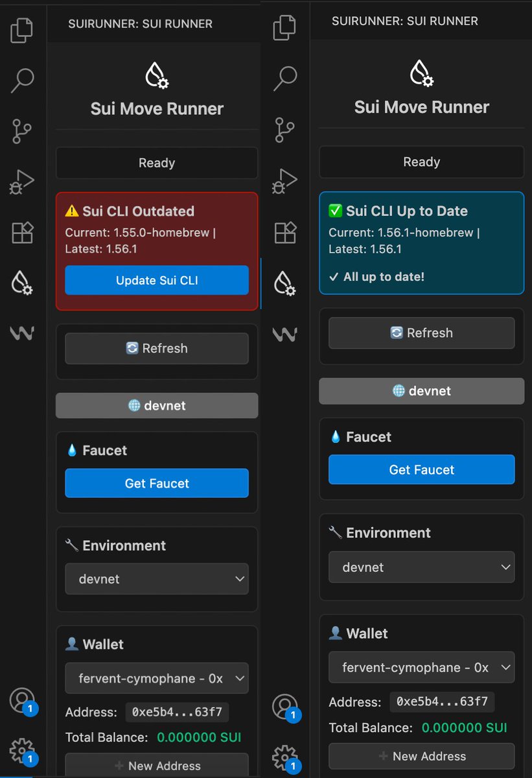Open Source Control icon in right screenshot

(x=285, y=130)
